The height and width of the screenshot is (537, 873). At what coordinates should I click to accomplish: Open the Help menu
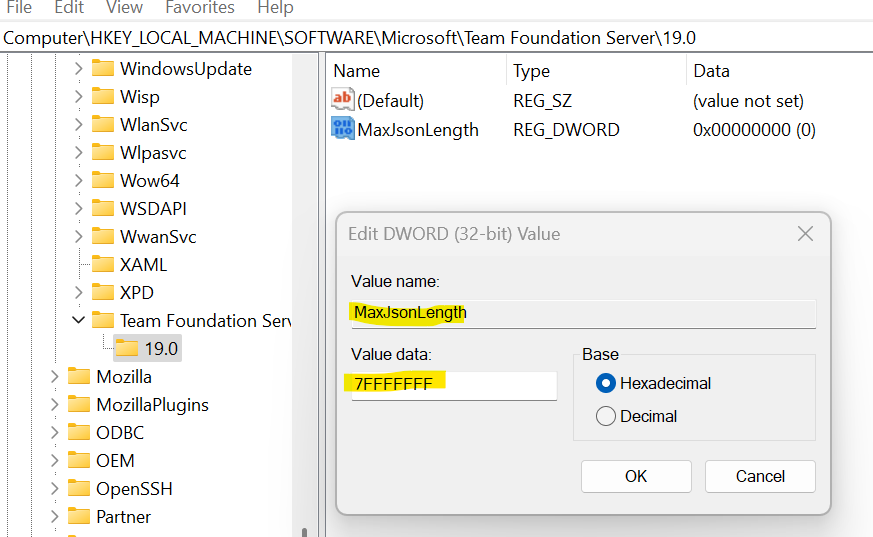click(x=275, y=7)
